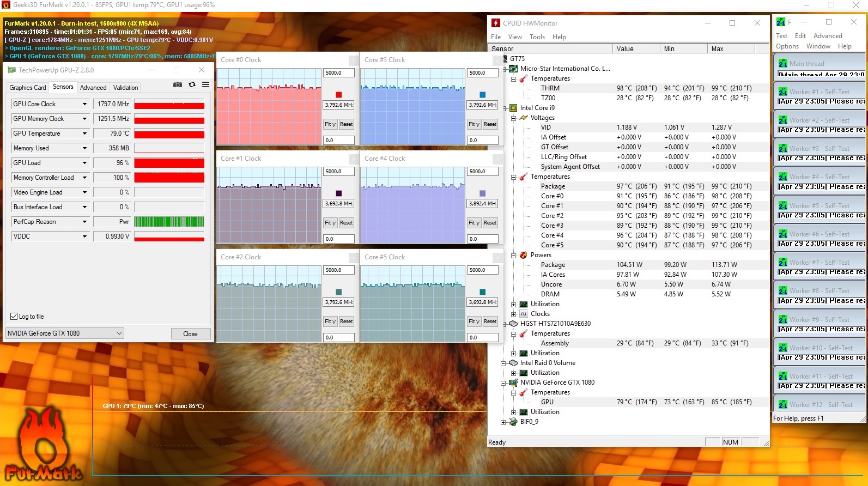Screen dimensions: 868x486
Task: Expand the BIF0_9 node in HWMonitor
Action: point(503,422)
